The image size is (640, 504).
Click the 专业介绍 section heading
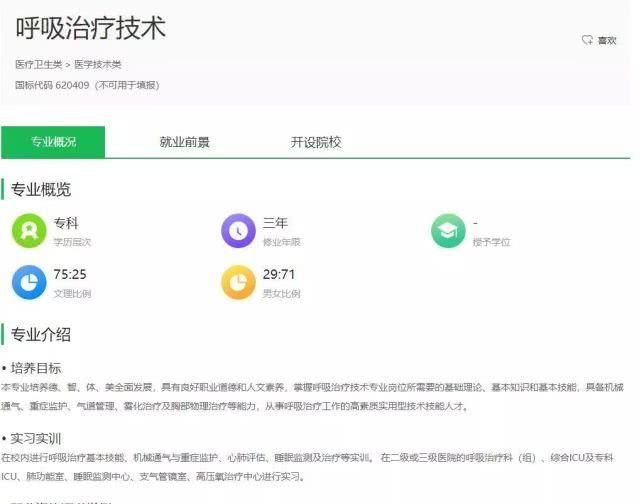coord(41,335)
